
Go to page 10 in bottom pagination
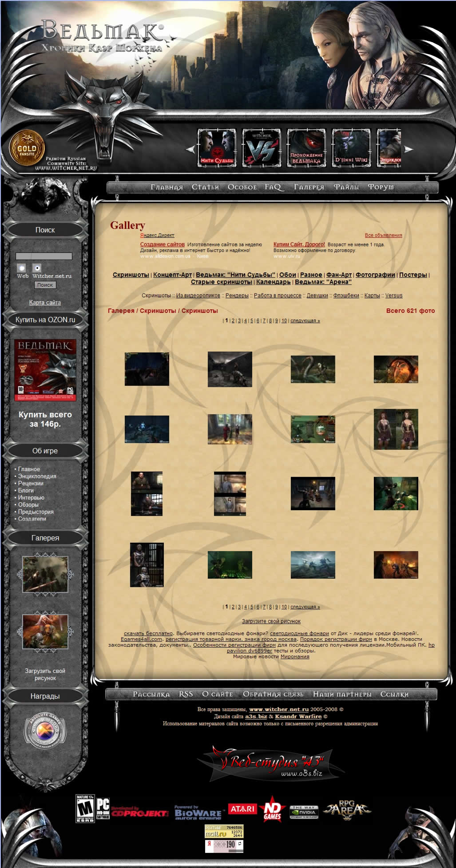click(284, 607)
